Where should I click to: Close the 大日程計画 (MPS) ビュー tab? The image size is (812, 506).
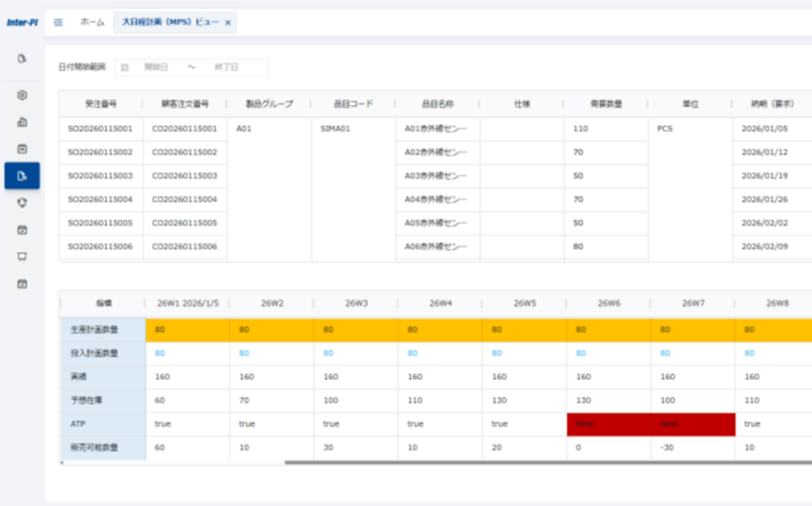pos(228,23)
